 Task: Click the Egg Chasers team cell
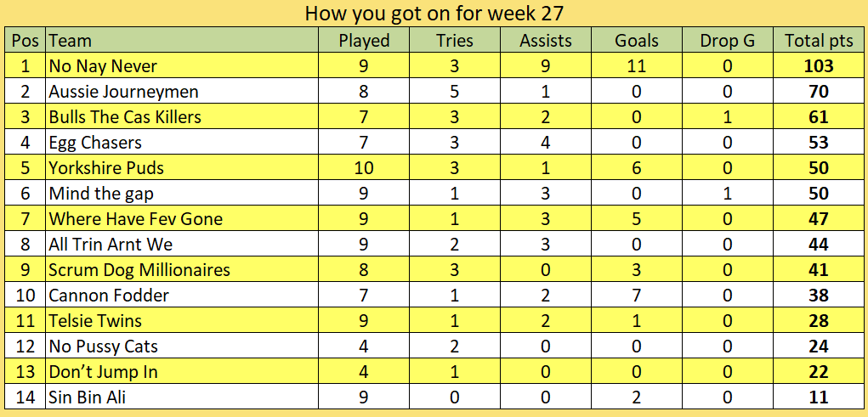(x=182, y=142)
